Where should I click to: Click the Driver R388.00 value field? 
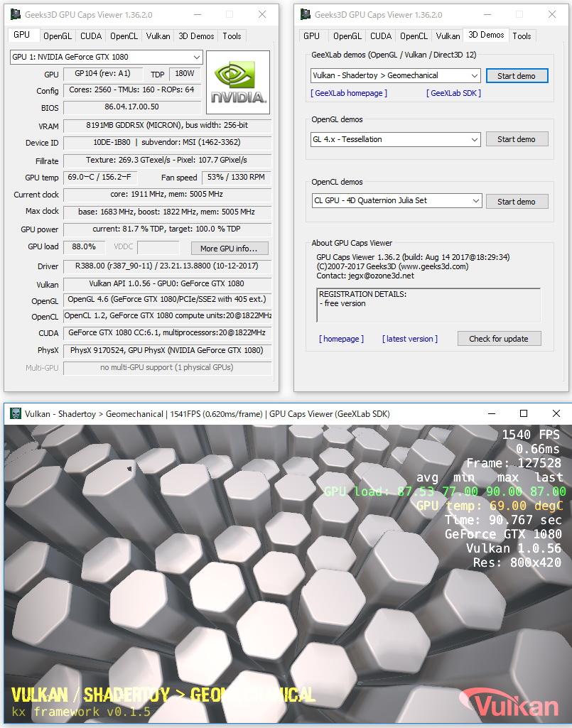(x=167, y=266)
